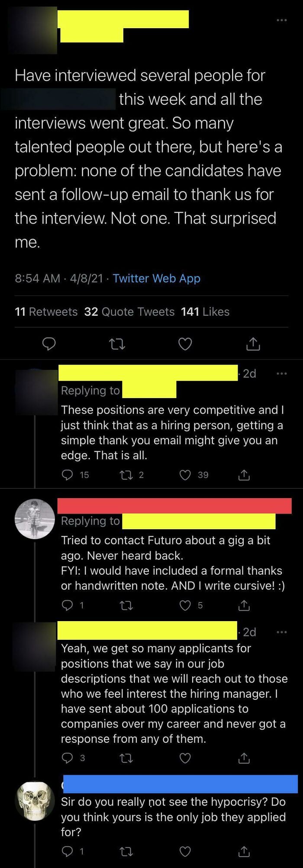303x868 pixels.
Task: Reply to the competitive positions tweet
Action: click(68, 475)
